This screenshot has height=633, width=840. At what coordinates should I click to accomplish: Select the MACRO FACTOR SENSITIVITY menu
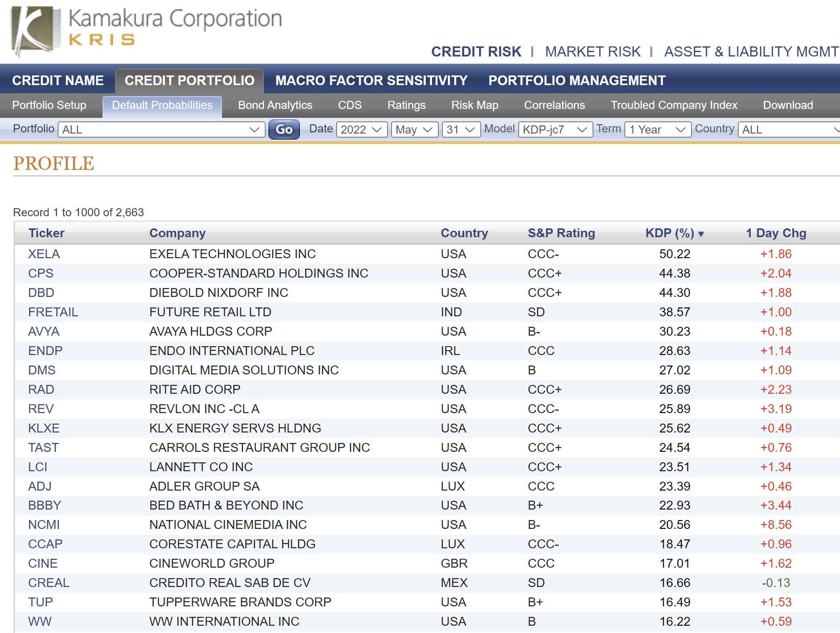point(371,80)
